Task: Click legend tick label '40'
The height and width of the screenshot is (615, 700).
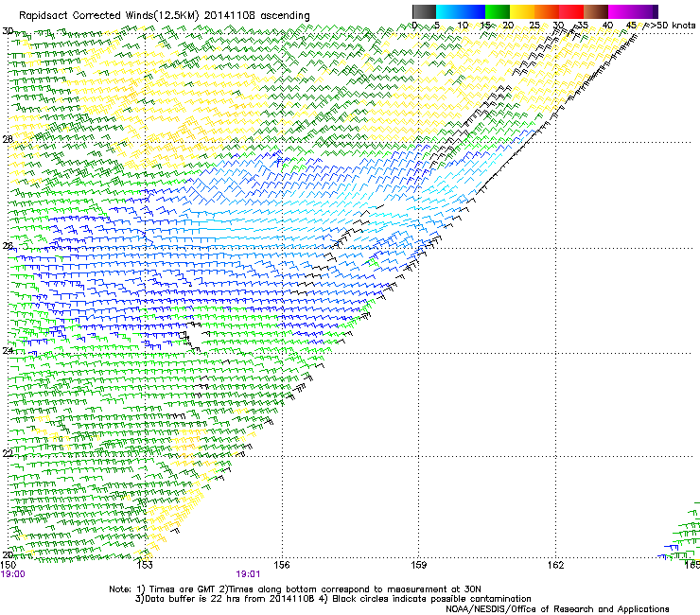Action: (x=607, y=26)
